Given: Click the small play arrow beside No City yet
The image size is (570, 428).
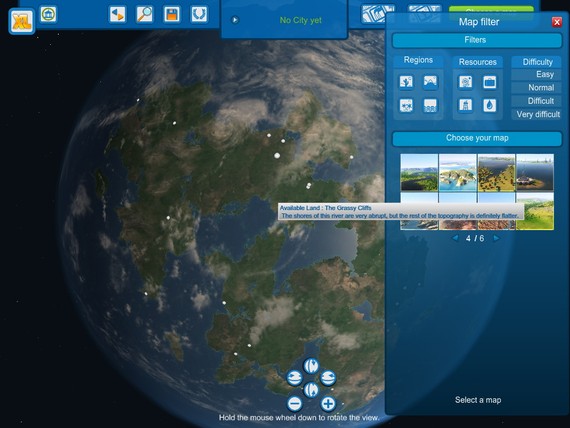Looking at the screenshot, I should [x=235, y=20].
